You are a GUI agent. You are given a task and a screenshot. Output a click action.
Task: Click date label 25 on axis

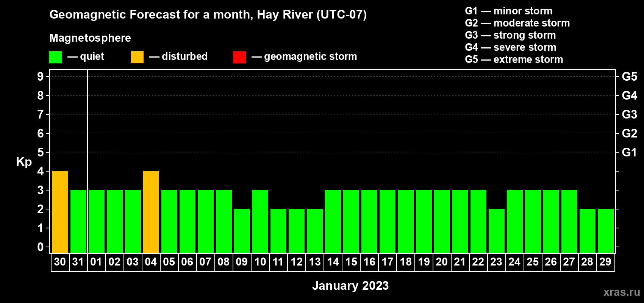coord(533,262)
